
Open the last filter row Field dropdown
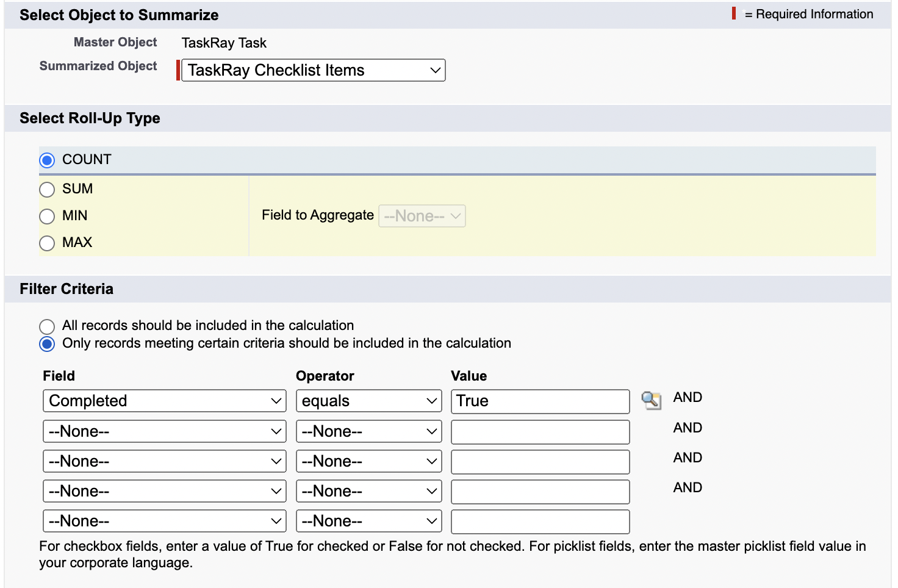pos(165,521)
